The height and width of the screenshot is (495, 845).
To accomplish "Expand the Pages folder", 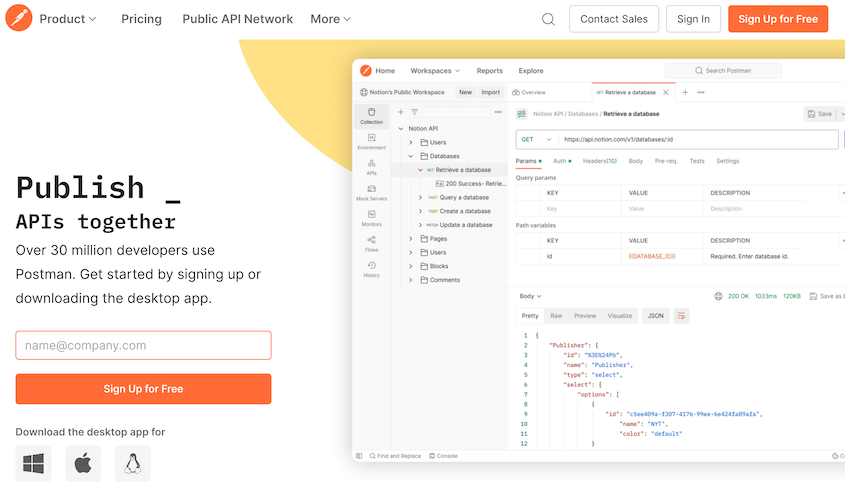I will coord(411,239).
